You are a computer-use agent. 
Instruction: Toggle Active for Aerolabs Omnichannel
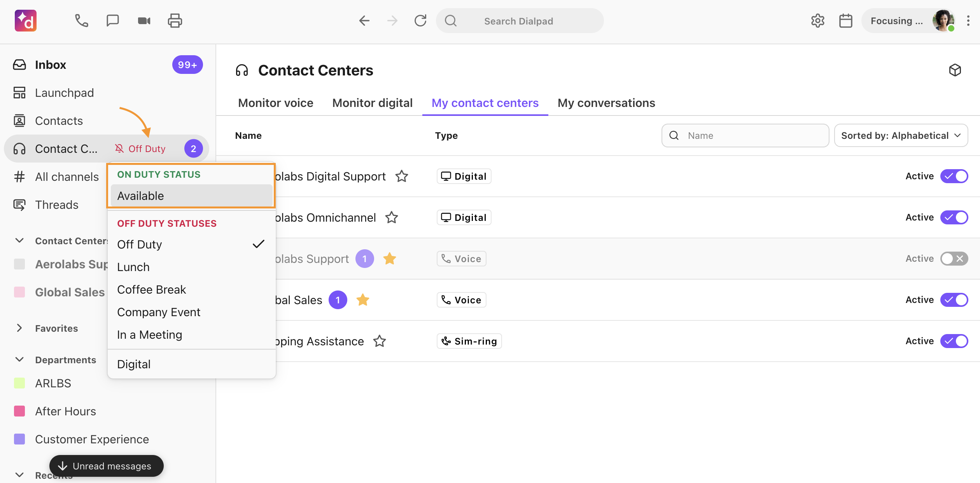(954, 217)
